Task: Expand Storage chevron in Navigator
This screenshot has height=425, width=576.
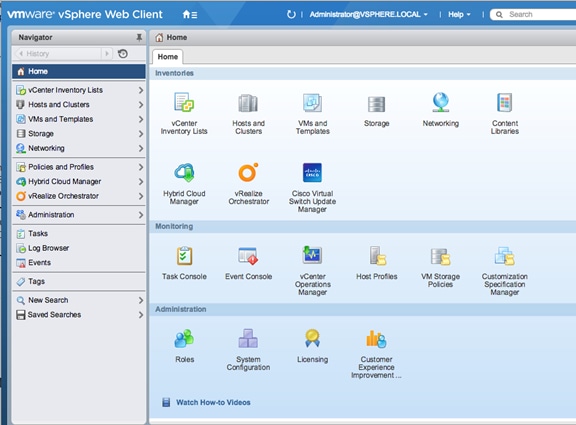Action: [x=141, y=134]
